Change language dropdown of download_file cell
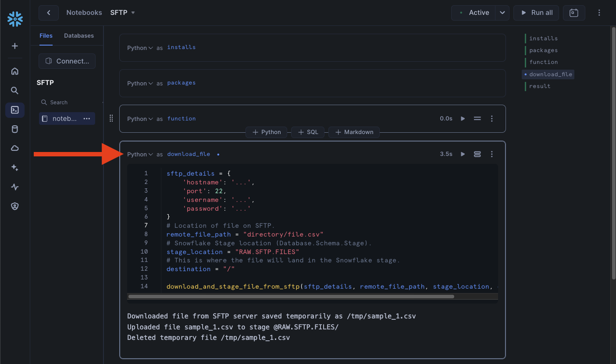The image size is (616, 364). click(140, 155)
